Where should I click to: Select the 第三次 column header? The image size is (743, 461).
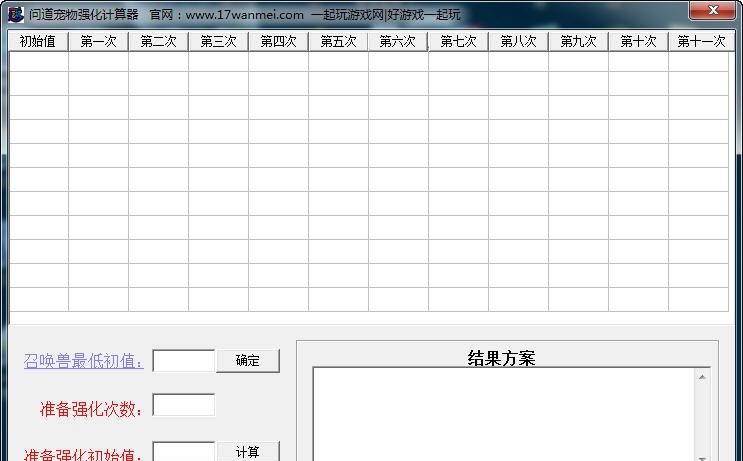coord(218,42)
